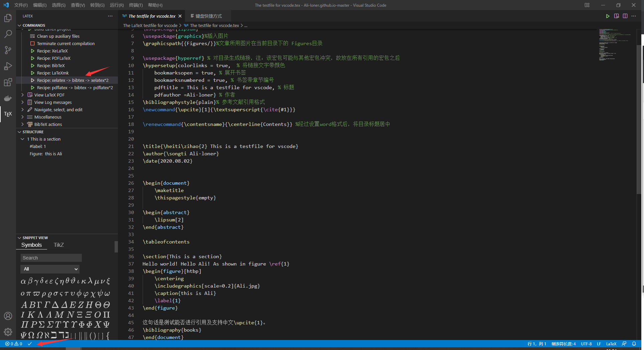Click the editor minimap preview

pyautogui.click(x=615, y=45)
